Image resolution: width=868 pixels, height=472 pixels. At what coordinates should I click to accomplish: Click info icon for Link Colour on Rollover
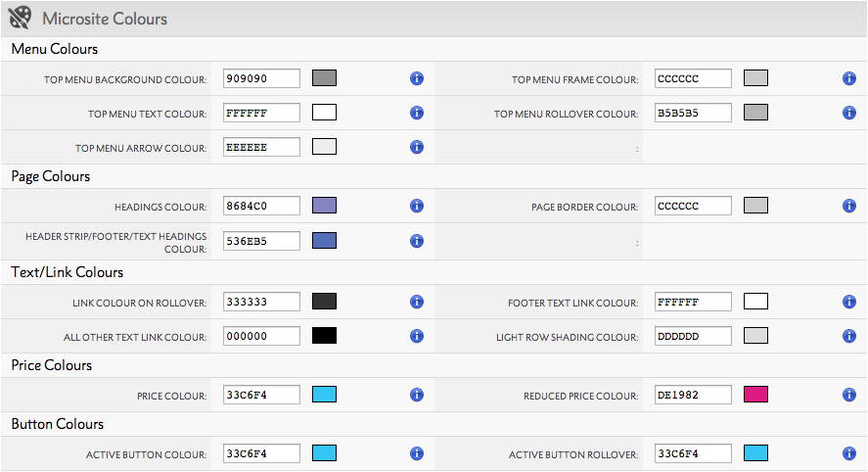(416, 302)
